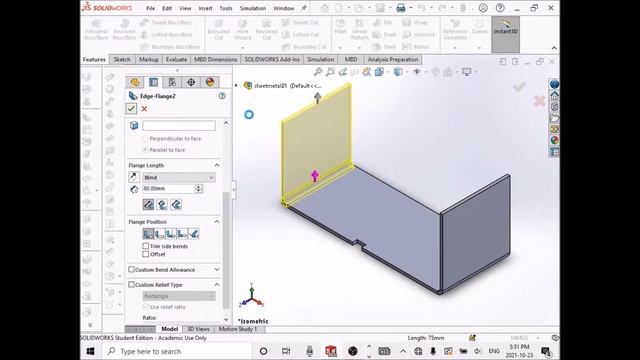This screenshot has height=360, width=640.
Task: Click the gray flange direction arrow handle
Action: 318,98
